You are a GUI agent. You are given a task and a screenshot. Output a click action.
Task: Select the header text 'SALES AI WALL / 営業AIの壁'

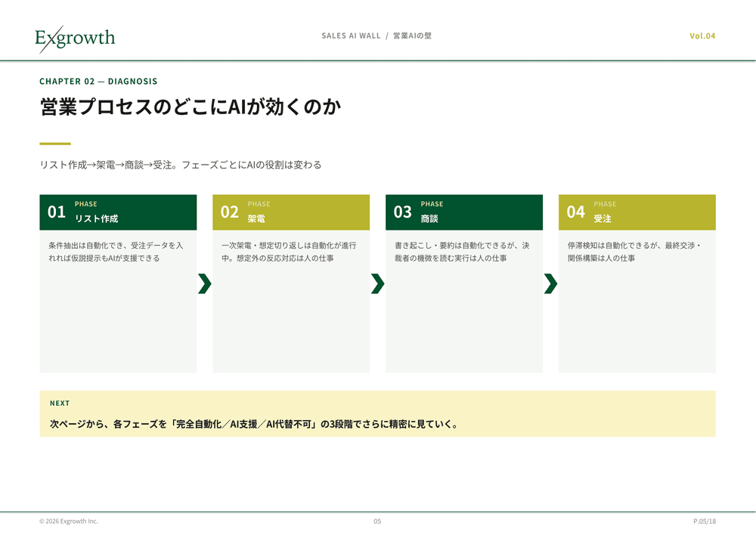pyautogui.click(x=376, y=36)
